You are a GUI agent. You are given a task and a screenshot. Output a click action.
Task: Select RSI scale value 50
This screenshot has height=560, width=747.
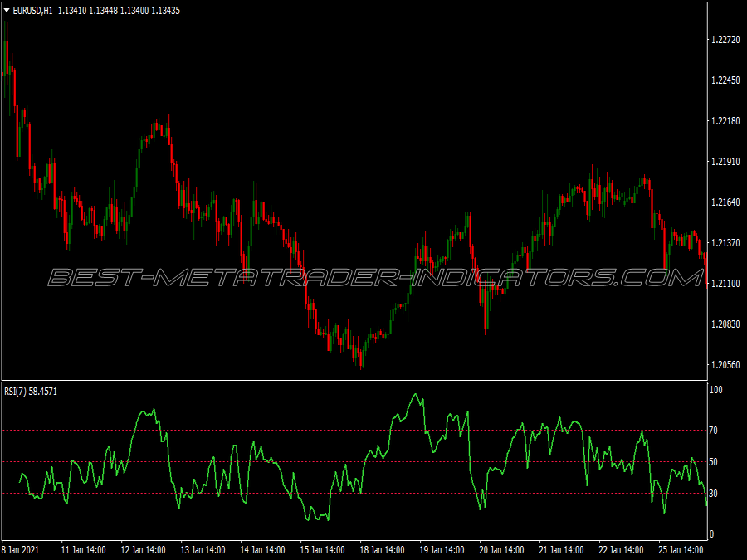point(713,462)
